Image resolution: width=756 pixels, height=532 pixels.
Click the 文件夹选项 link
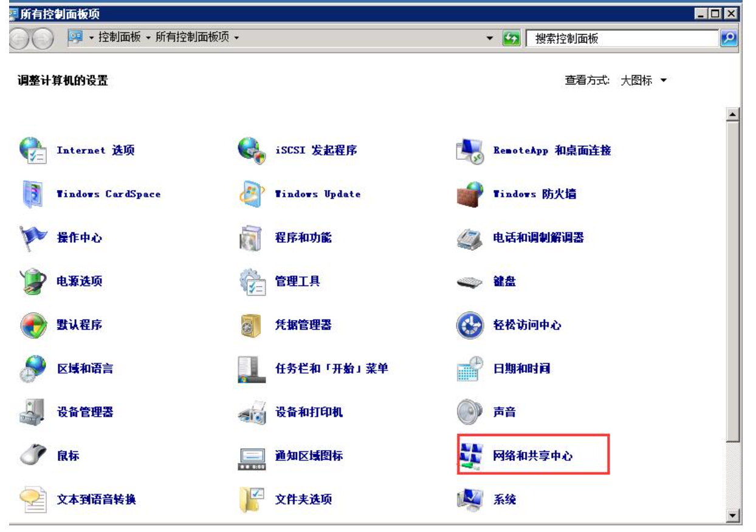[303, 500]
